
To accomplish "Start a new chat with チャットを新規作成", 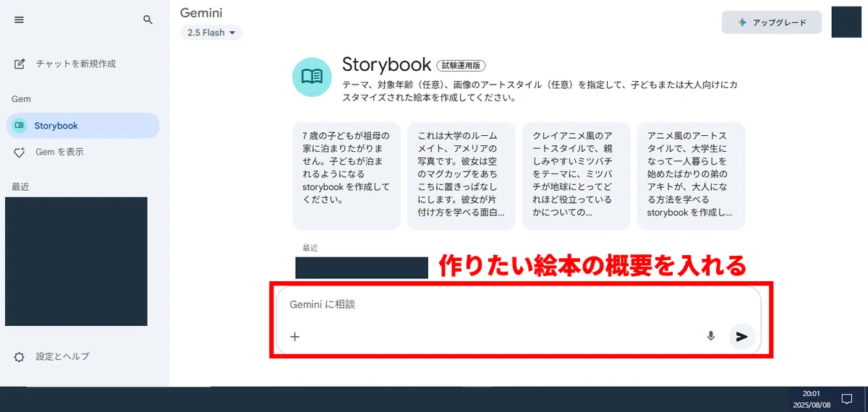I will pyautogui.click(x=76, y=64).
